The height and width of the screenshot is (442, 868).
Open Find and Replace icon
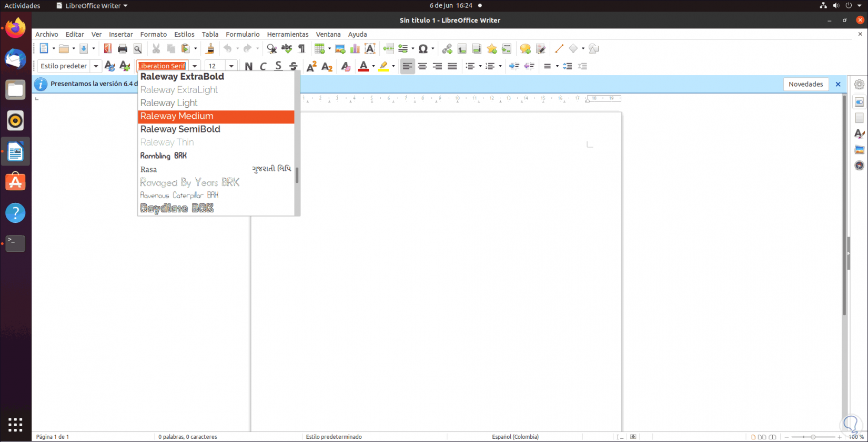271,49
